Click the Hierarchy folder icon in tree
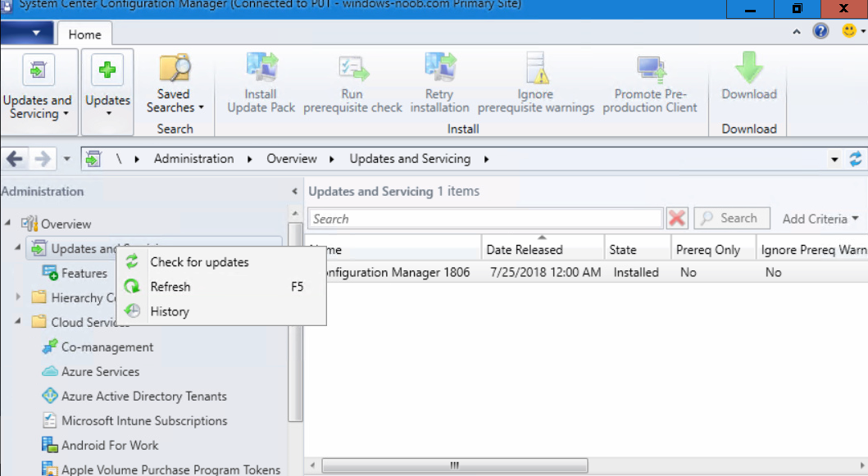This screenshot has width=868, height=476. coord(39,297)
